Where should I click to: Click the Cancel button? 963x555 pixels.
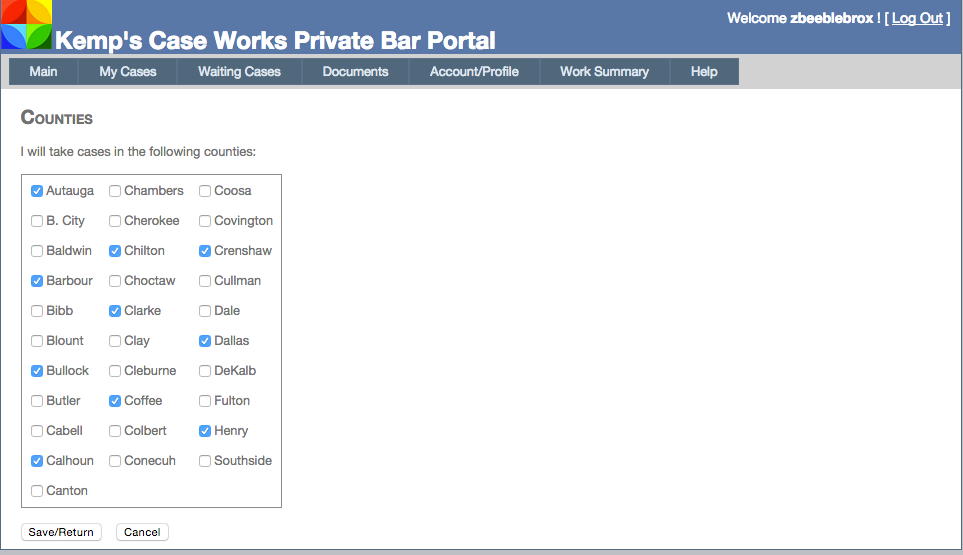[142, 532]
